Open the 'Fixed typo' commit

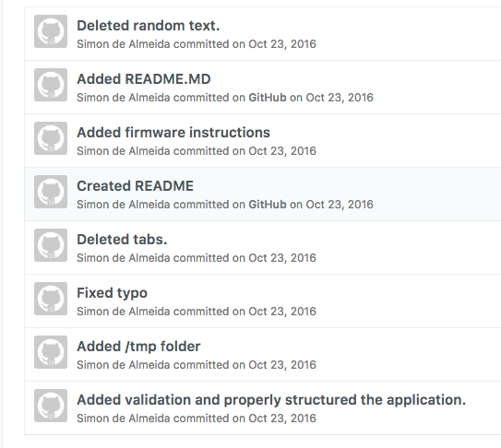tap(113, 293)
